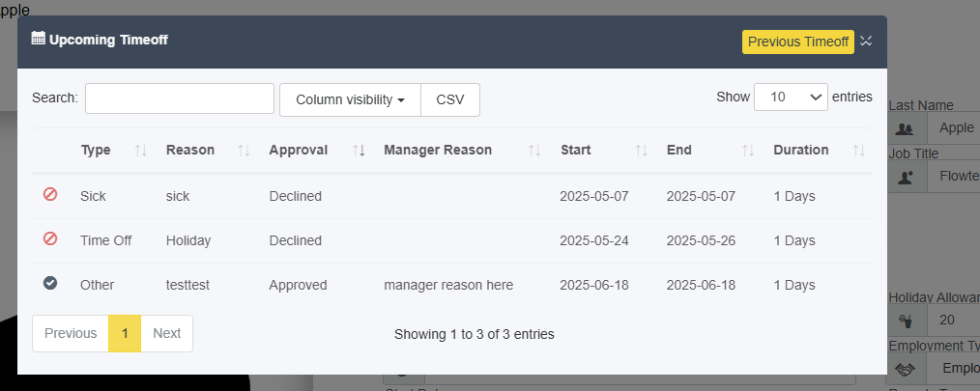
Task: Click the calendar icon beside Upcoming Timeoff
Action: [x=38, y=38]
